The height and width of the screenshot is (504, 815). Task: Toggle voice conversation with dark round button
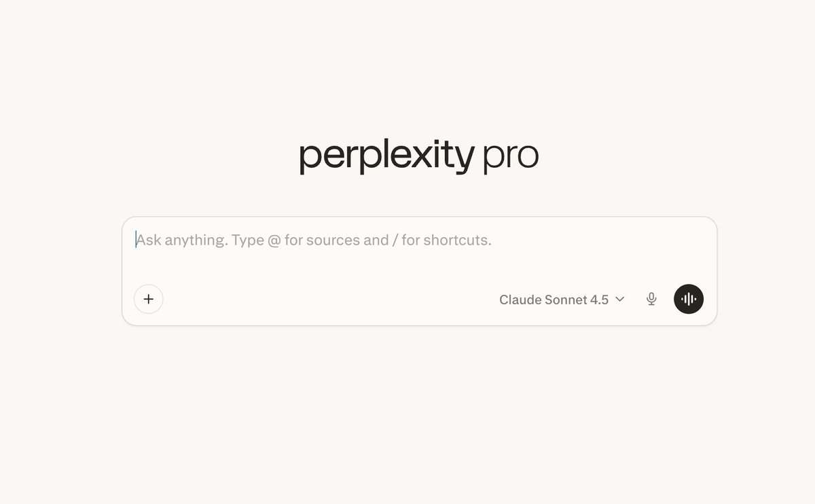coord(689,299)
